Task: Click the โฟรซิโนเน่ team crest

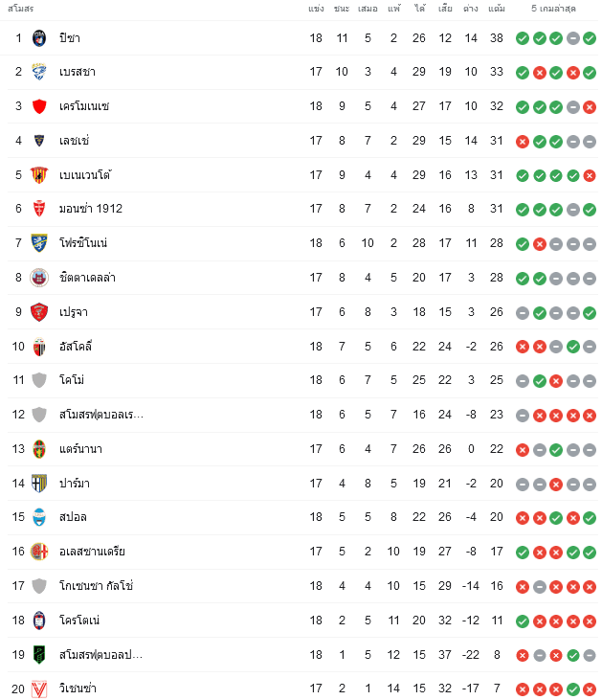Action: [x=39, y=243]
